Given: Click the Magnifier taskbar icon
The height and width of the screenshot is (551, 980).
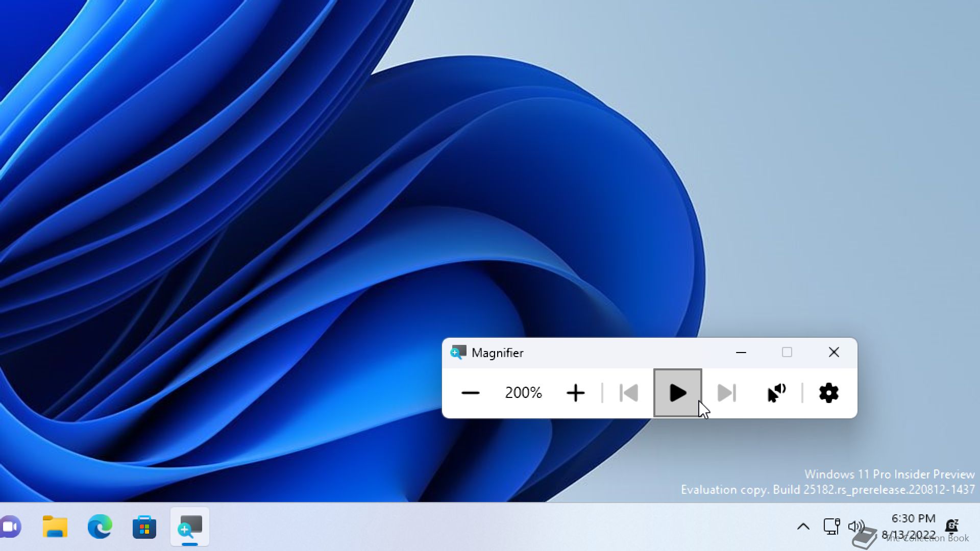Looking at the screenshot, I should (x=190, y=527).
